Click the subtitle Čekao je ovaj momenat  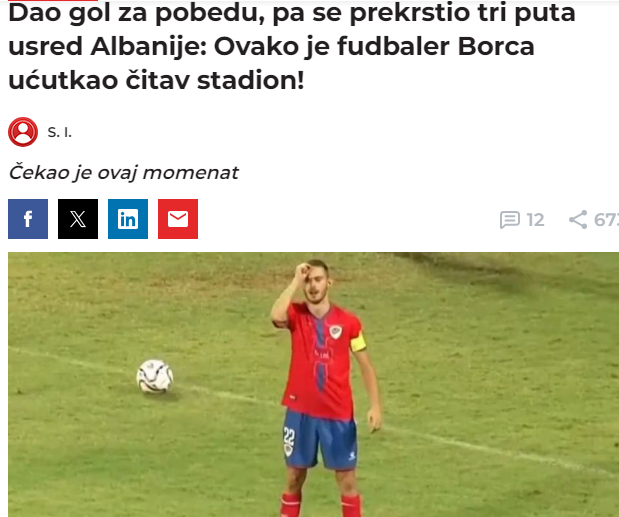point(123,172)
